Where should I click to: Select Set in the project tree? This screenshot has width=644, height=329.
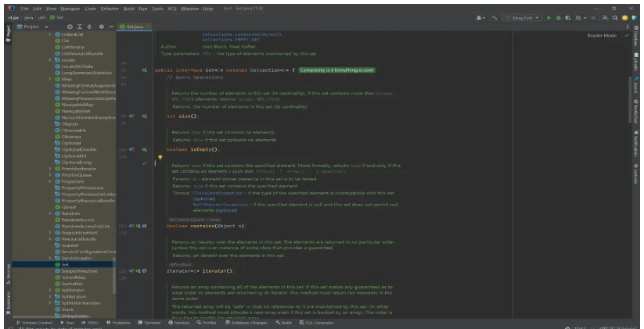63,265
